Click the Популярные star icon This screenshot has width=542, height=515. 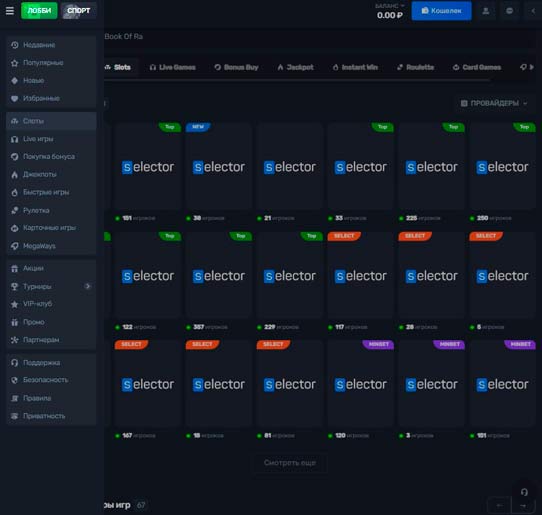[x=15, y=63]
